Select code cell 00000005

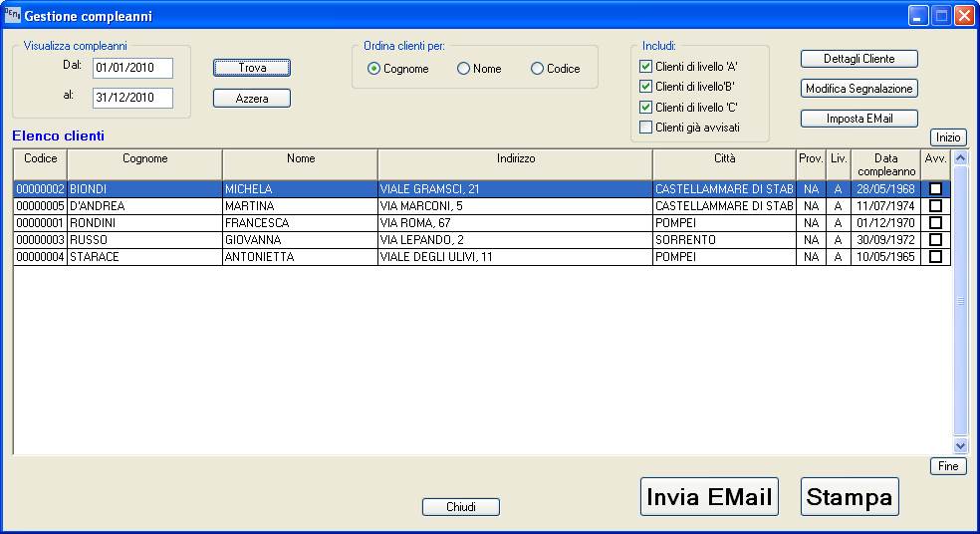pyautogui.click(x=41, y=205)
